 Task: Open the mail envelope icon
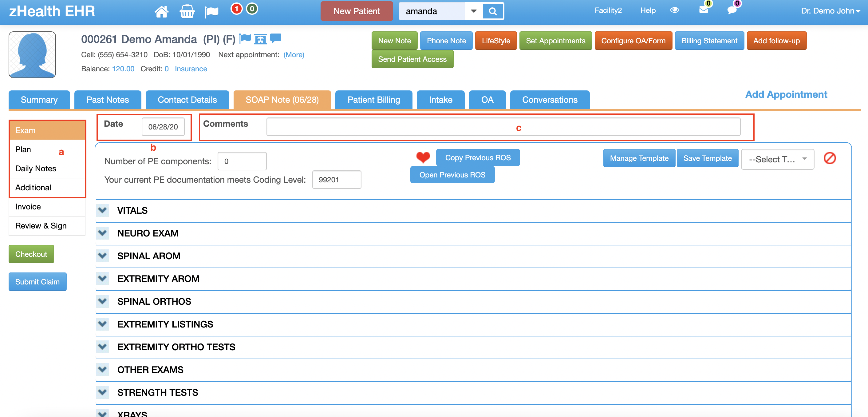pyautogui.click(x=704, y=10)
